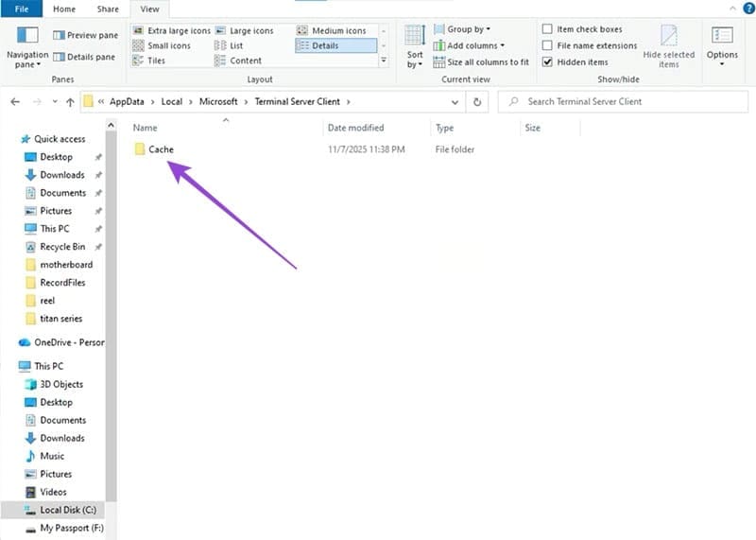
Task: Collapse the ribbon with the caret
Action: [x=732, y=9]
